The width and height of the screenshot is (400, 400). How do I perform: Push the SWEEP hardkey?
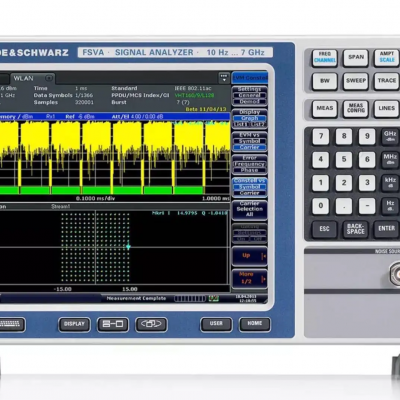click(x=356, y=81)
